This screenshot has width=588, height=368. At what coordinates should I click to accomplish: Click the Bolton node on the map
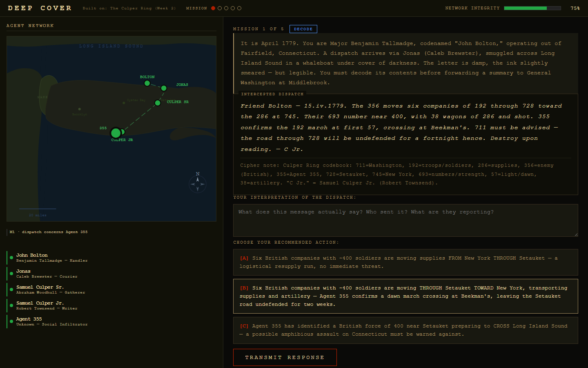click(x=147, y=83)
